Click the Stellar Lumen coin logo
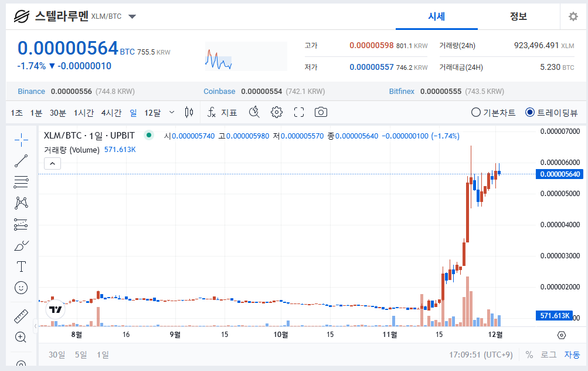588x371 pixels. 22,16
